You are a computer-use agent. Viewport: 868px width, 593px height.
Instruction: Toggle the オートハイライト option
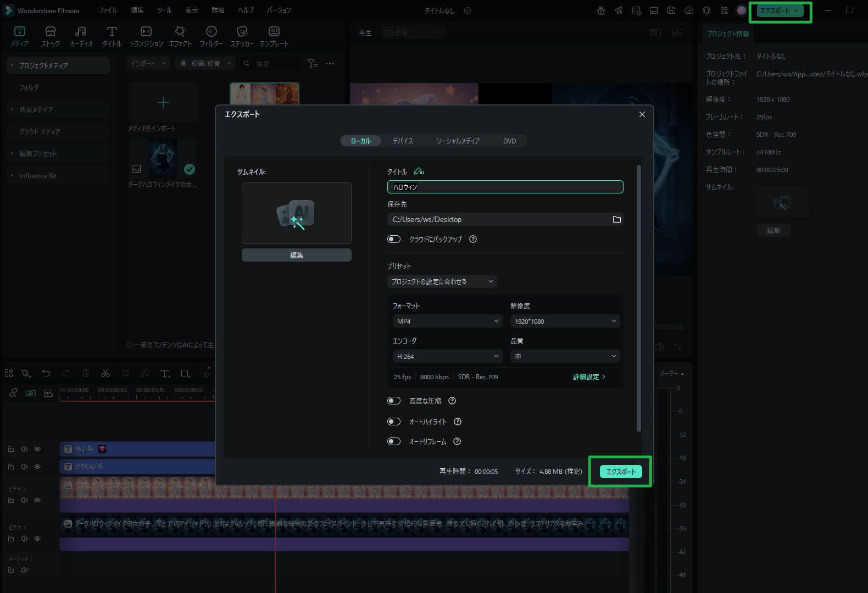(394, 422)
